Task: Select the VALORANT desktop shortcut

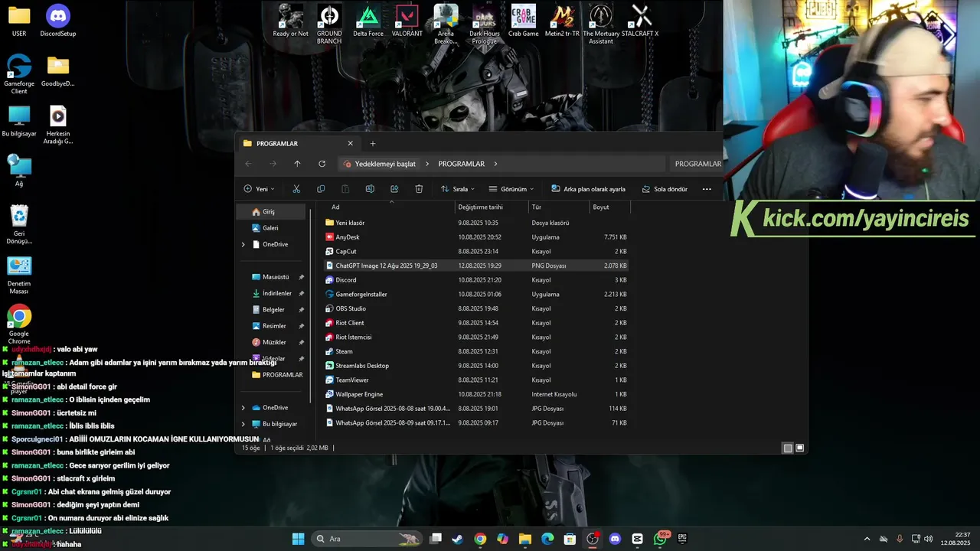Action: [x=407, y=21]
